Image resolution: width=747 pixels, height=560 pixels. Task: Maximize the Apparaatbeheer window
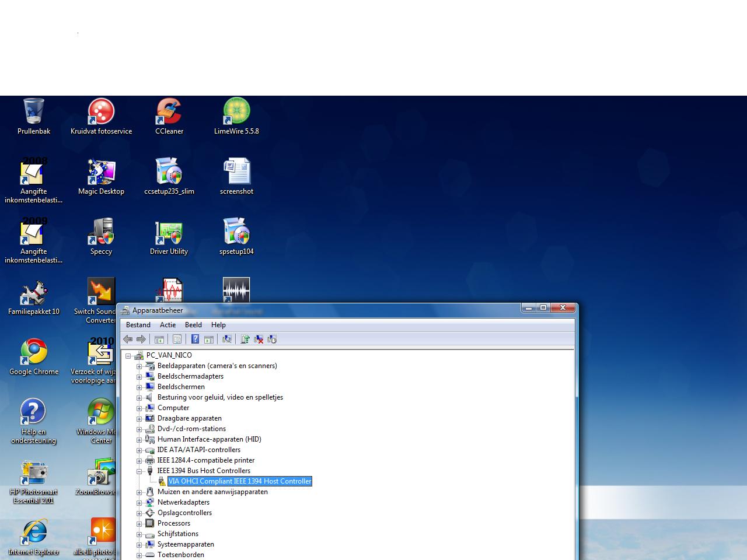(x=543, y=307)
